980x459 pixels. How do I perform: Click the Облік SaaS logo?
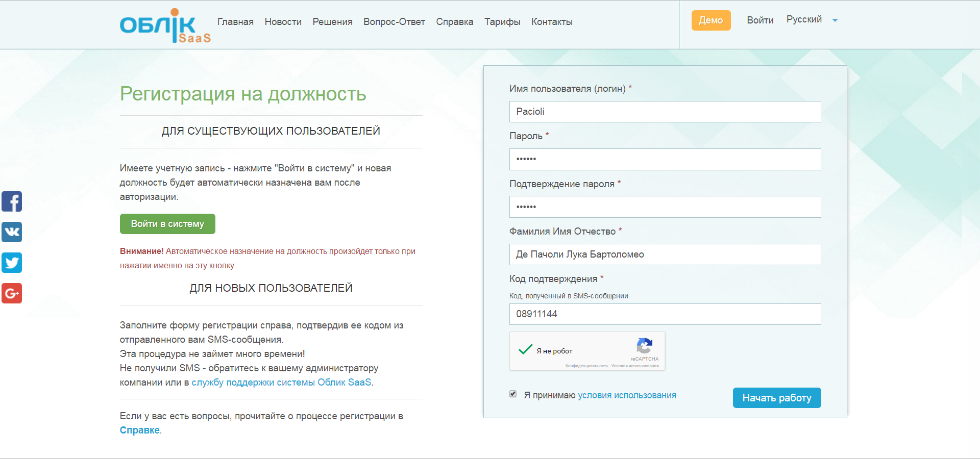[x=165, y=25]
